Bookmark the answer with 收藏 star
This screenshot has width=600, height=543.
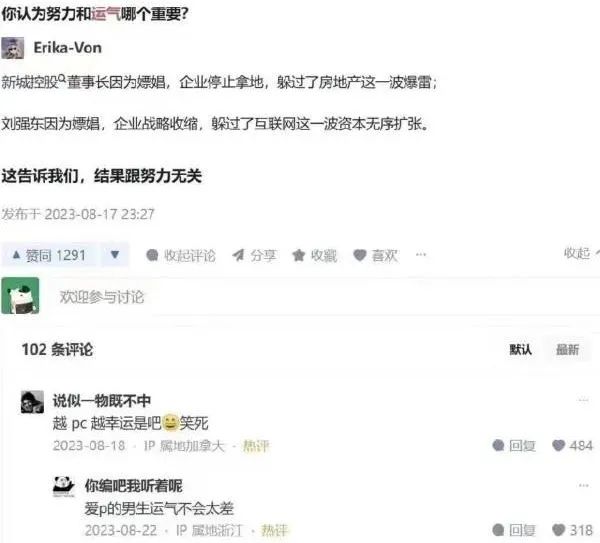(314, 255)
